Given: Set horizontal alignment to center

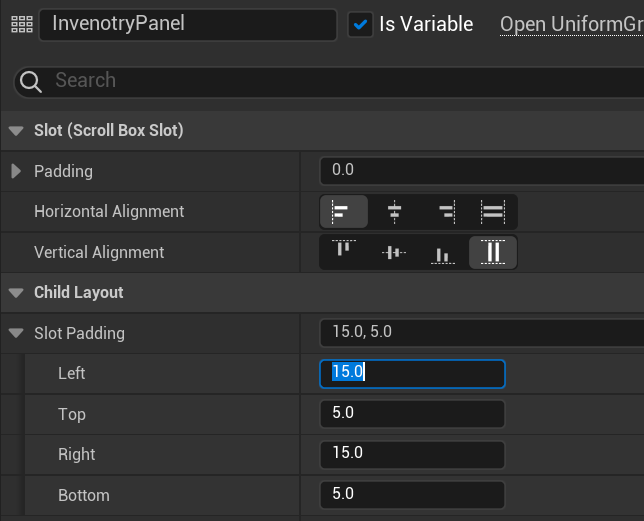Looking at the screenshot, I should 394,212.
